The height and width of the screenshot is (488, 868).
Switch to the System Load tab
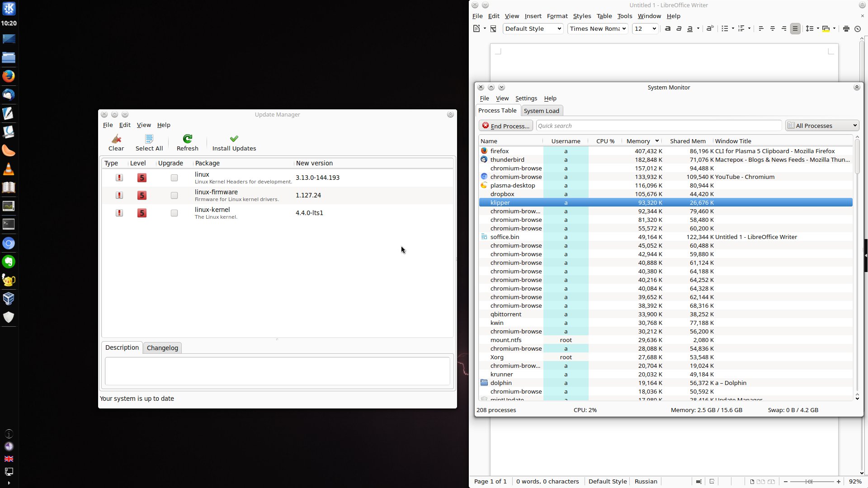click(541, 111)
